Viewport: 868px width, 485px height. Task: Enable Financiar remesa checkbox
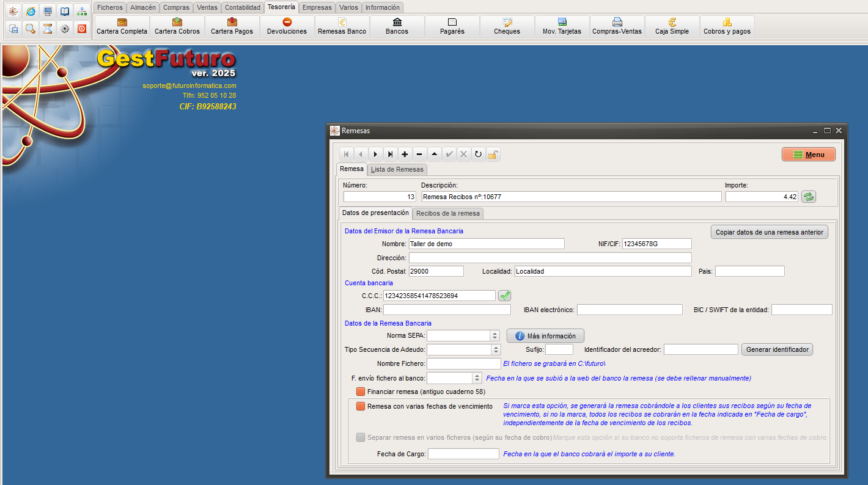coord(361,392)
